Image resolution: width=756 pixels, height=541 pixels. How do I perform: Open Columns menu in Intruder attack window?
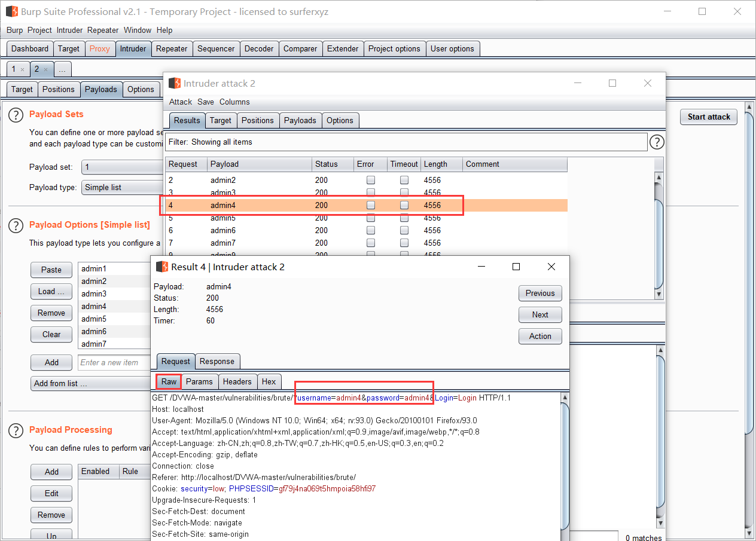(234, 102)
